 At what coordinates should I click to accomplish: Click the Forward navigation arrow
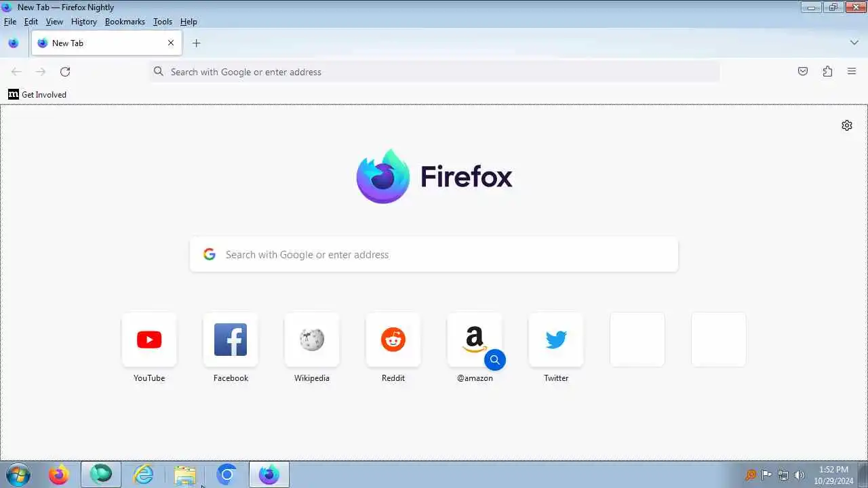click(41, 72)
